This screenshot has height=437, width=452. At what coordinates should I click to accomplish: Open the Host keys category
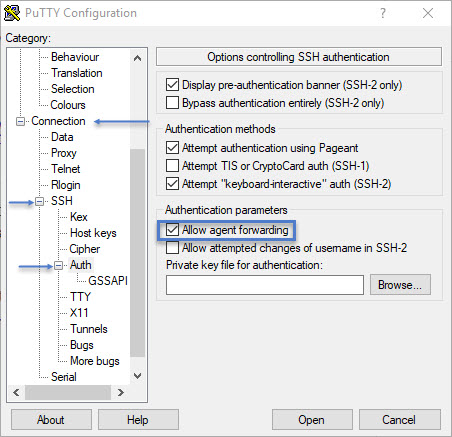point(93,233)
